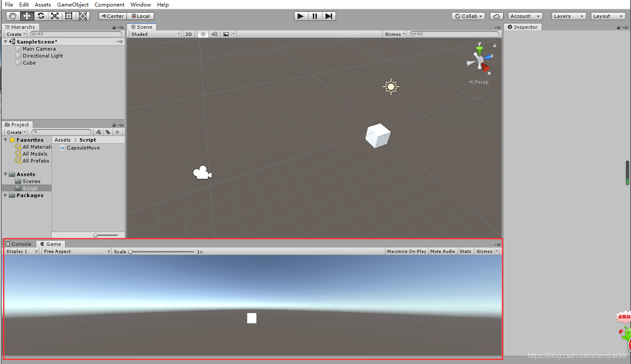Switch to the Game tab
The height and width of the screenshot is (364, 631).
[x=51, y=244]
